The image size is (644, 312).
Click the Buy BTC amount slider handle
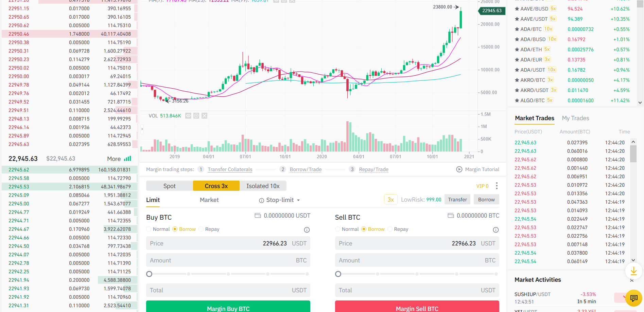(149, 274)
